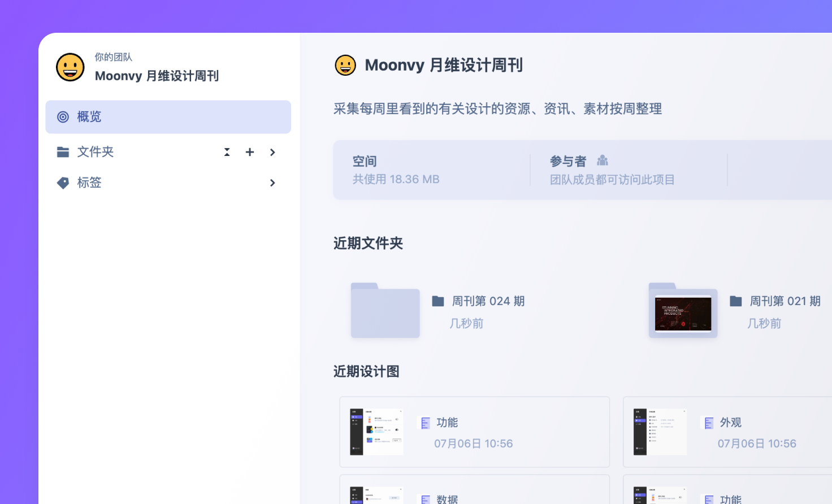Click the sort icon in the 文件夹 row
This screenshot has width=832, height=504.
click(x=227, y=151)
